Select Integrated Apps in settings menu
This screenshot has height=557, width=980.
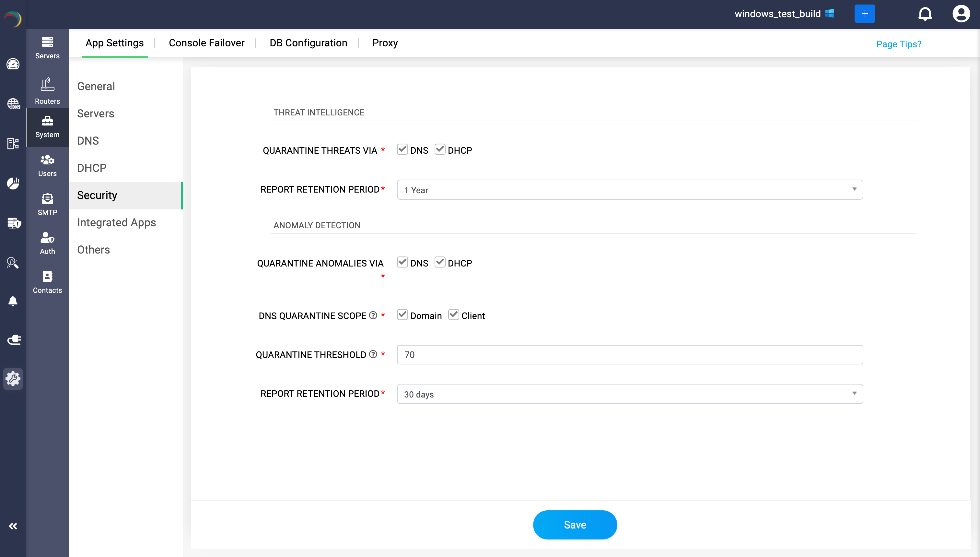tap(116, 222)
